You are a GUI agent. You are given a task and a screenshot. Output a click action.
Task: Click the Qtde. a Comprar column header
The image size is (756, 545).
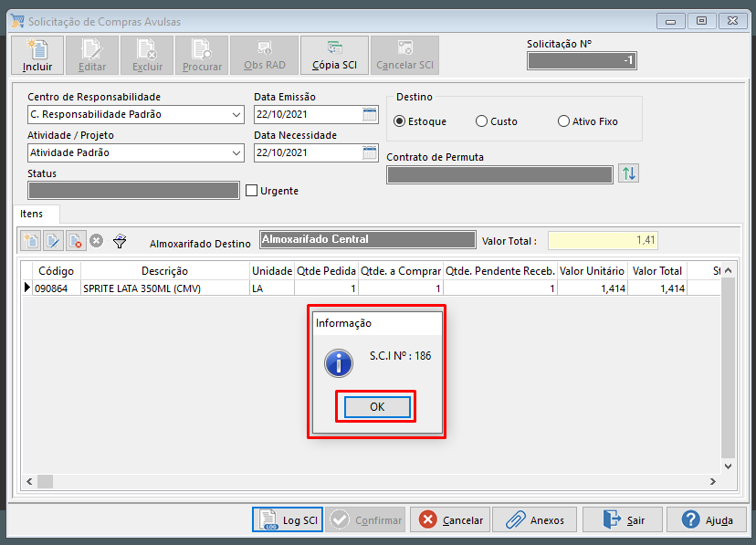pyautogui.click(x=401, y=271)
